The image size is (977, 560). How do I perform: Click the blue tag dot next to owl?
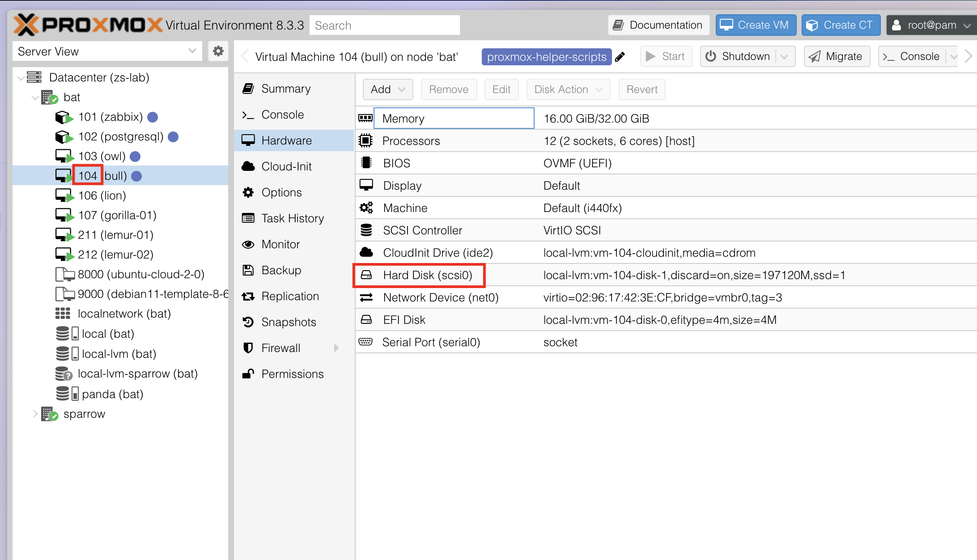click(x=135, y=157)
